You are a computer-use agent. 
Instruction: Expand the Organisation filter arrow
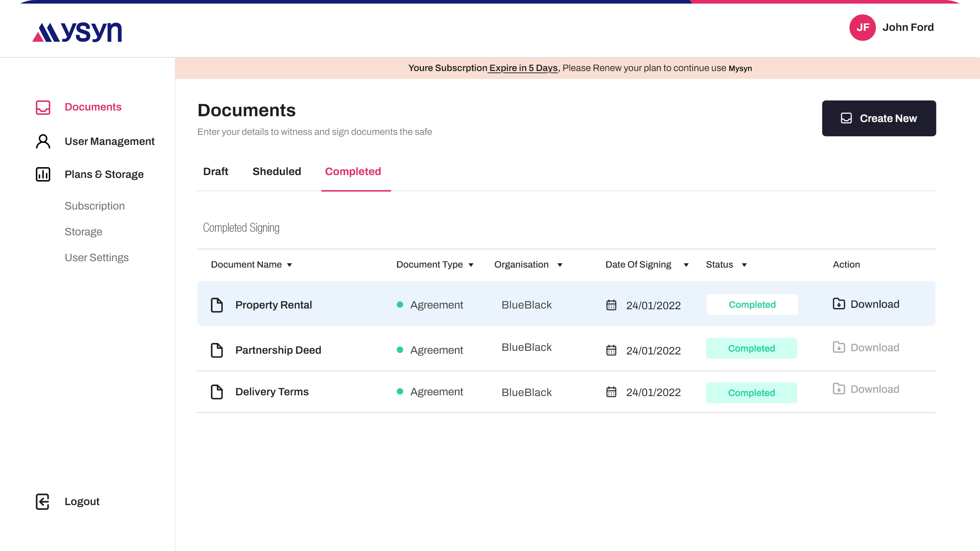tap(560, 265)
